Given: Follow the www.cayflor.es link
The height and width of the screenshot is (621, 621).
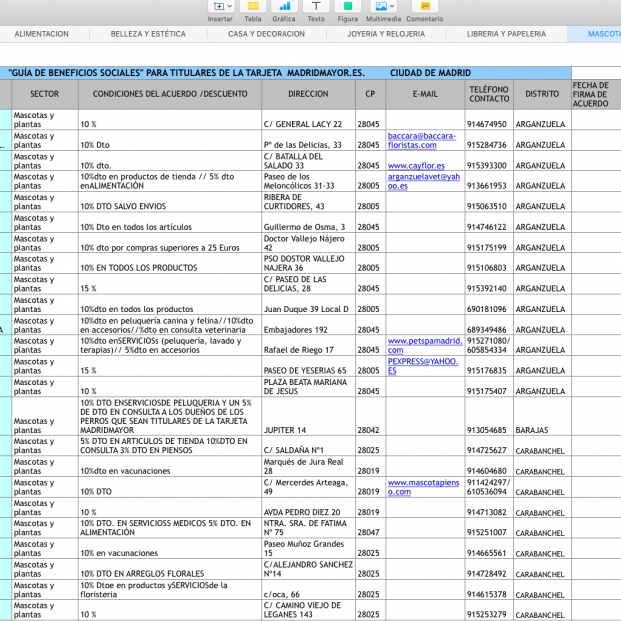Looking at the screenshot, I should pos(416,165).
